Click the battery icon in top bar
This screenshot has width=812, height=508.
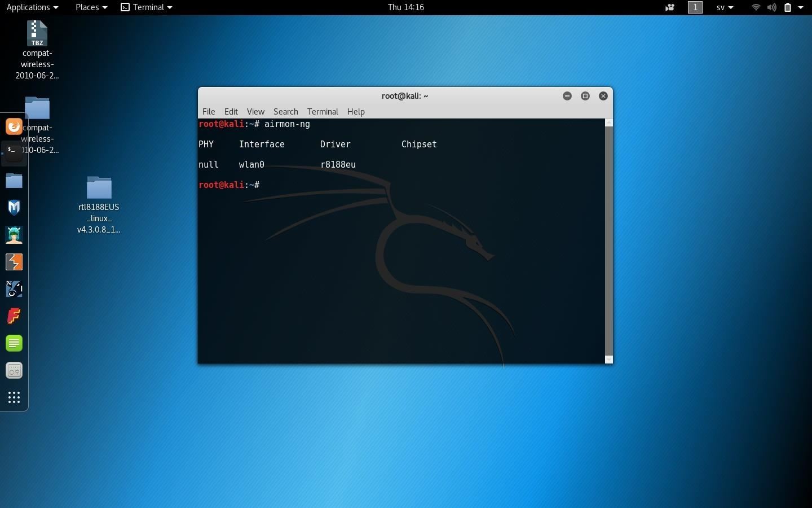(x=788, y=7)
